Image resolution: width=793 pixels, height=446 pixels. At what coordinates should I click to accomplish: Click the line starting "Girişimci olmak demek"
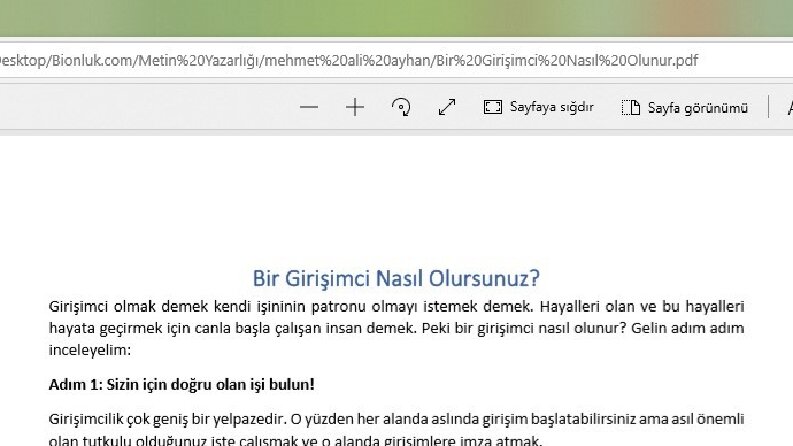pyautogui.click(x=396, y=306)
